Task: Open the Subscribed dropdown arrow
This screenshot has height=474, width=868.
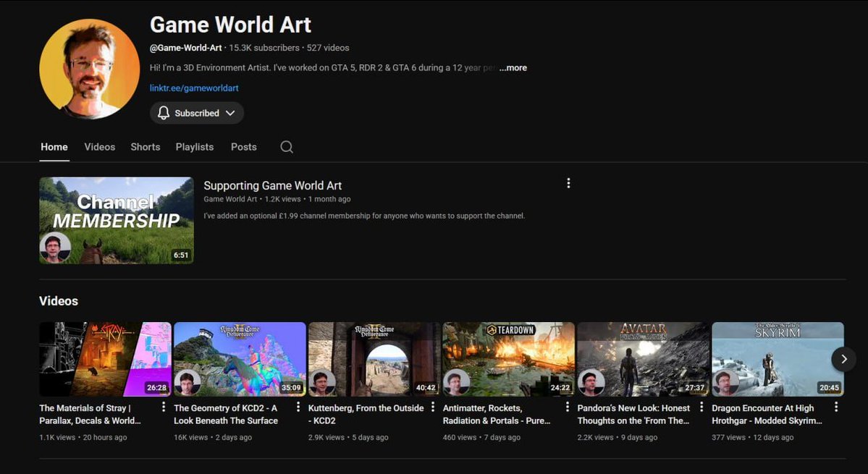Action: [230, 113]
